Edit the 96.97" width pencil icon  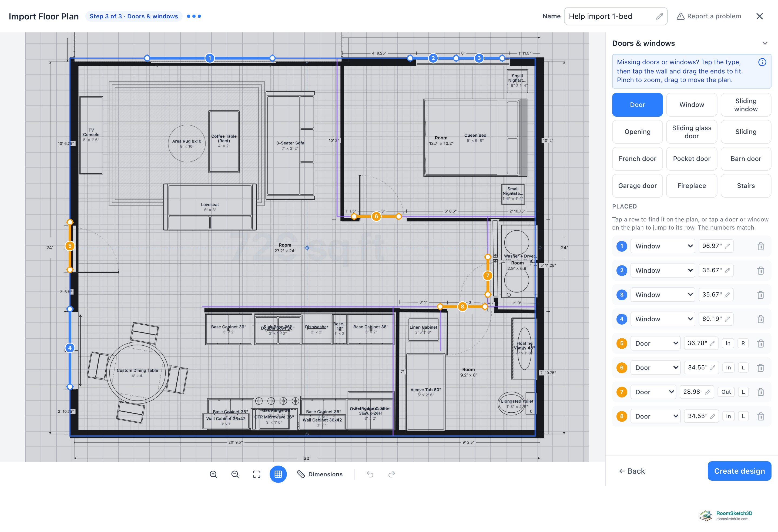727,246
